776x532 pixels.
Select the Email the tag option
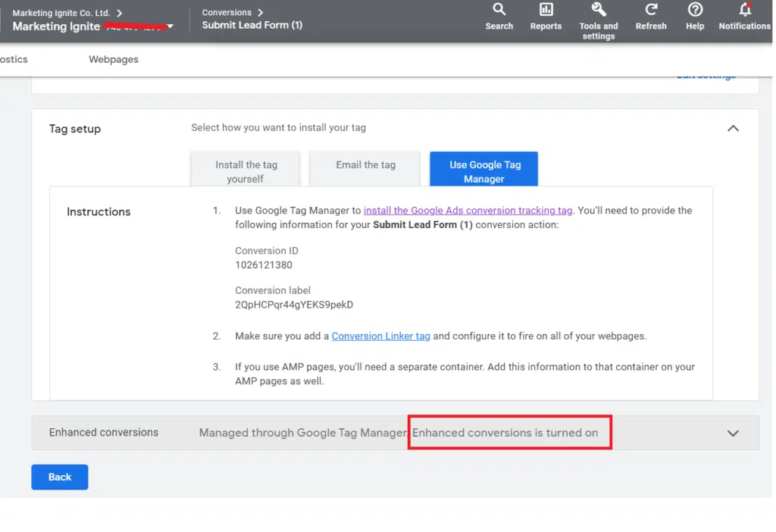[x=365, y=165]
